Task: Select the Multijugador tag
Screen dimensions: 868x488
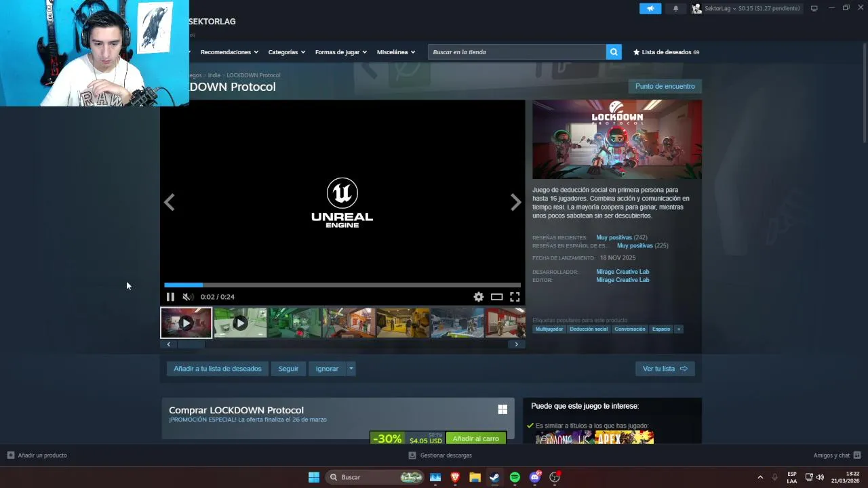Action: point(549,329)
